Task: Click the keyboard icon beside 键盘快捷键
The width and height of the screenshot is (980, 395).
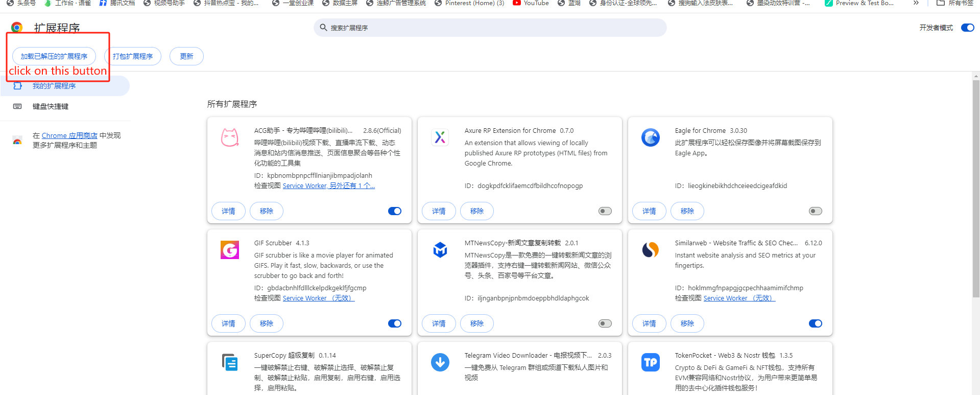Action: tap(17, 106)
